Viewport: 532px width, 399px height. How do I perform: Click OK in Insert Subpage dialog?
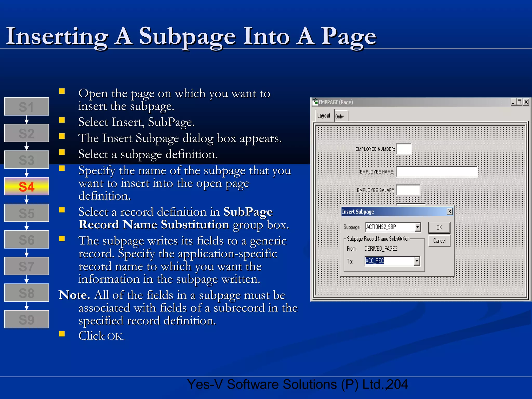click(439, 227)
